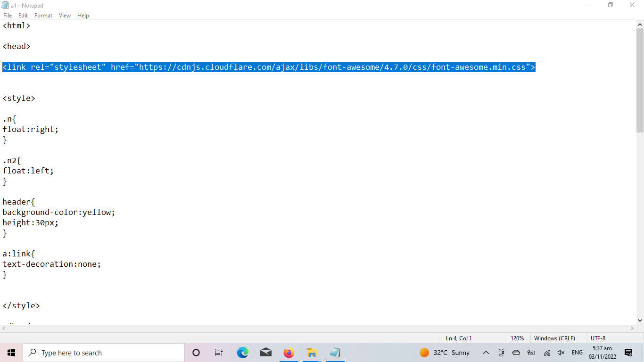Click the Windows Start button

tap(11, 353)
